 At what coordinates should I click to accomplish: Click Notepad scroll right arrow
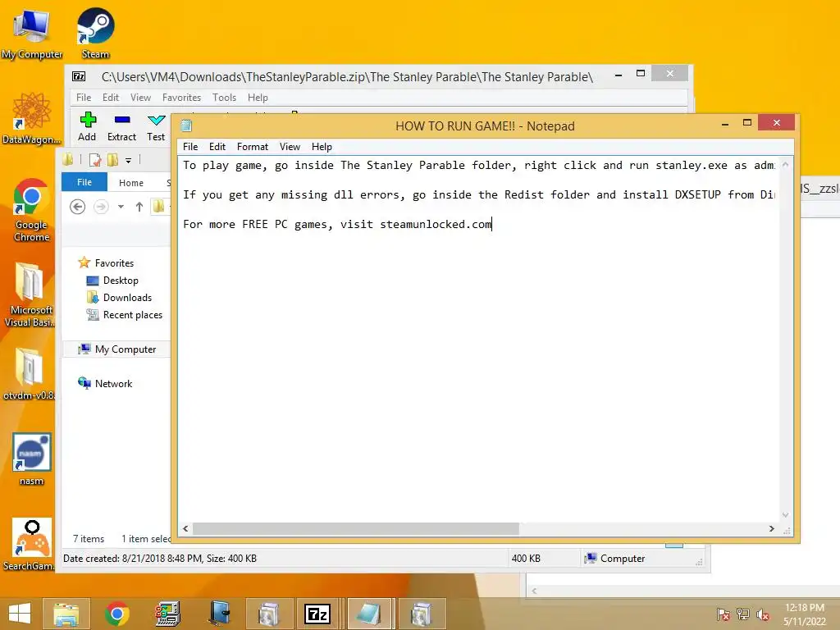point(771,529)
